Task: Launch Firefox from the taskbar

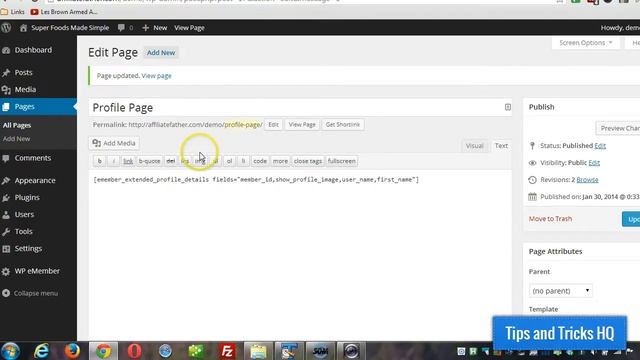Action: tap(72, 351)
